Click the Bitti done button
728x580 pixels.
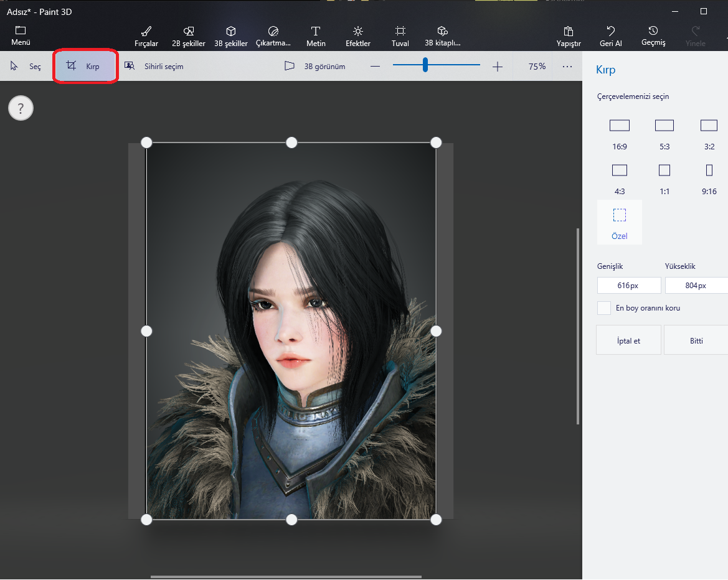pyautogui.click(x=696, y=340)
